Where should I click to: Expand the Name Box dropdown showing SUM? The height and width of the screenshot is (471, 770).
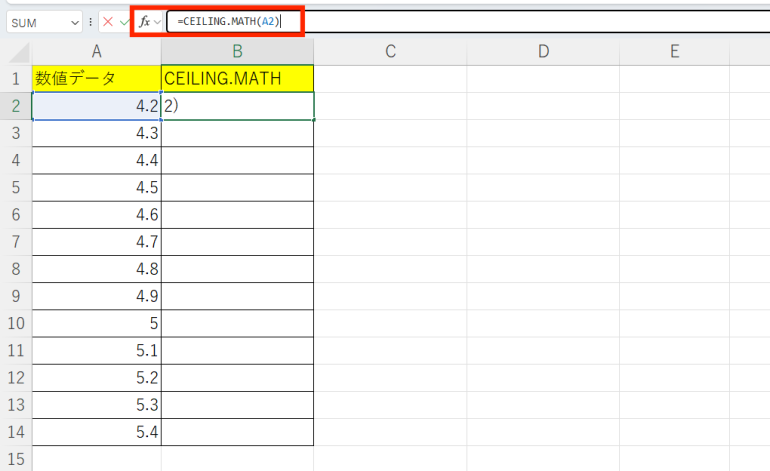pos(76,21)
